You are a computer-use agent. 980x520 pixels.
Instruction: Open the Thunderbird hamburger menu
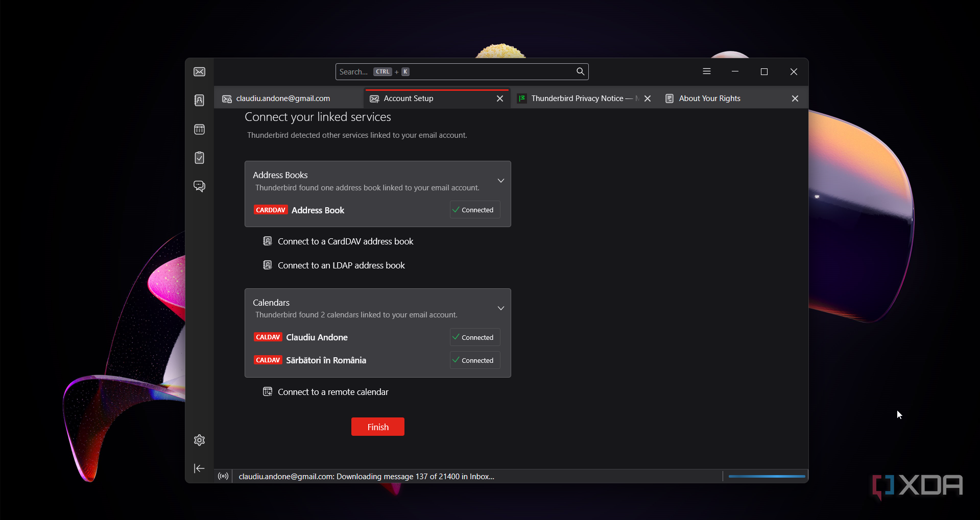point(707,71)
